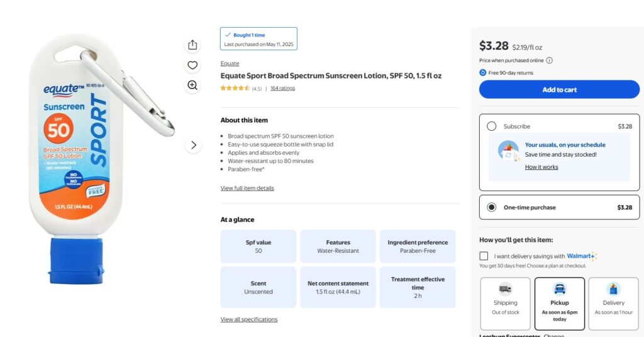
Task: Select One-time purchase radio button
Action: tap(492, 207)
